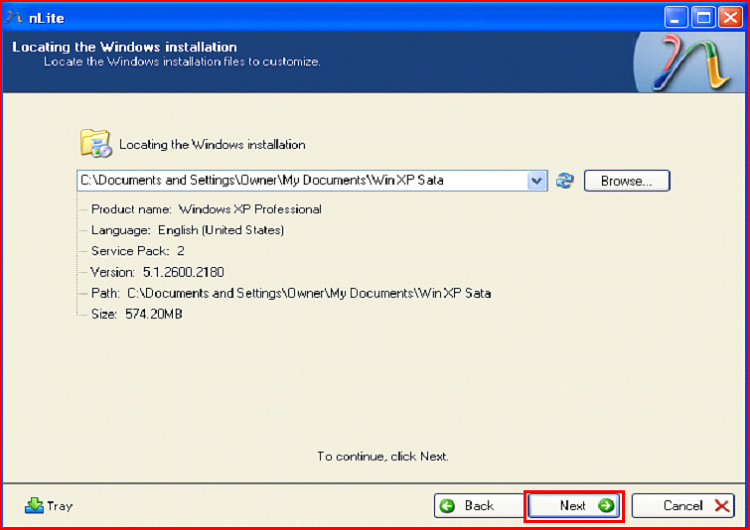Send nLite to the Tray
Viewport: 750px width, 530px height.
click(x=49, y=506)
